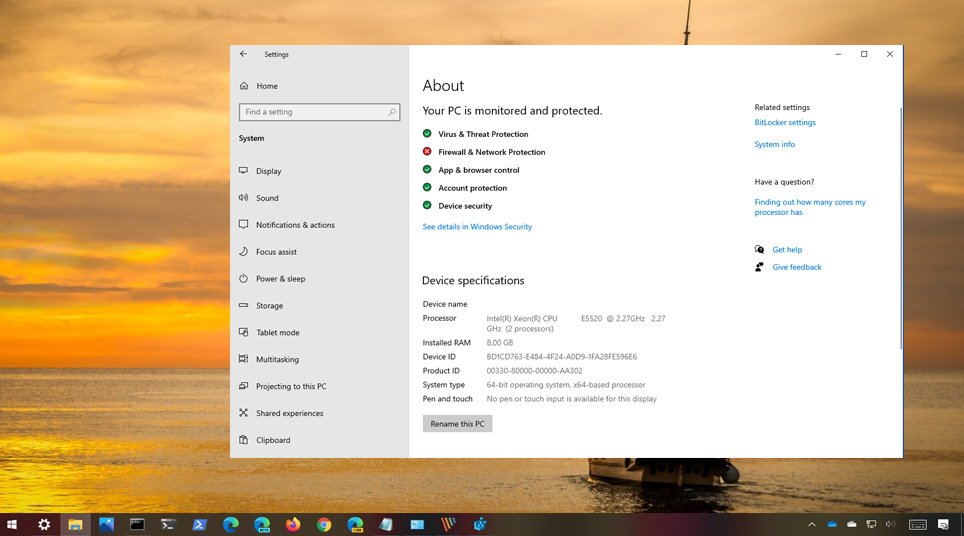964x536 pixels.
Task: Open the System info link
Action: tap(774, 145)
